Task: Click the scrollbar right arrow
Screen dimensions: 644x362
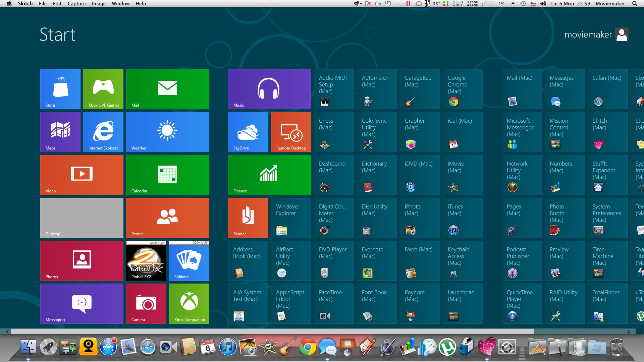Action: (x=629, y=331)
